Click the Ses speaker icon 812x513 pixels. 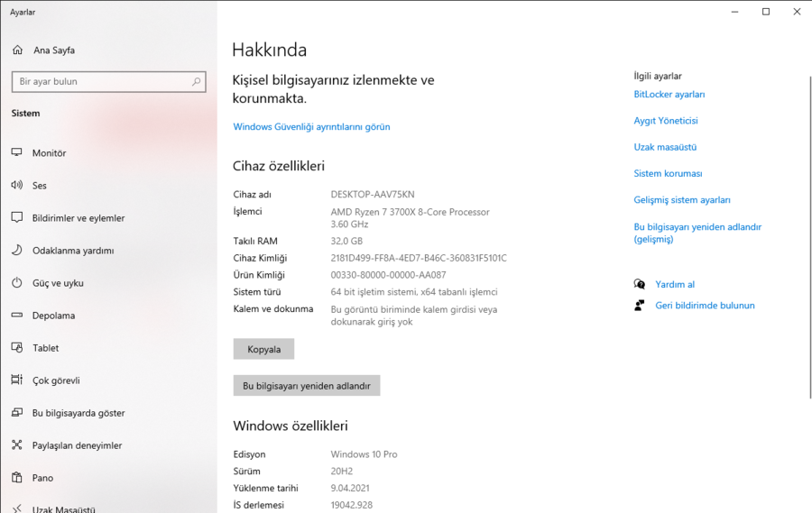tap(16, 186)
